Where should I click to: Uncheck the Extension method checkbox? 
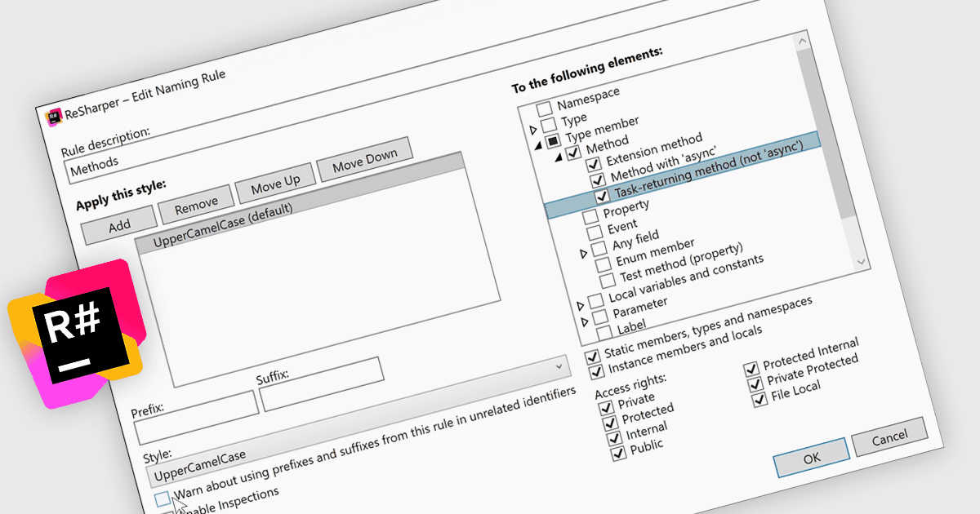(594, 165)
